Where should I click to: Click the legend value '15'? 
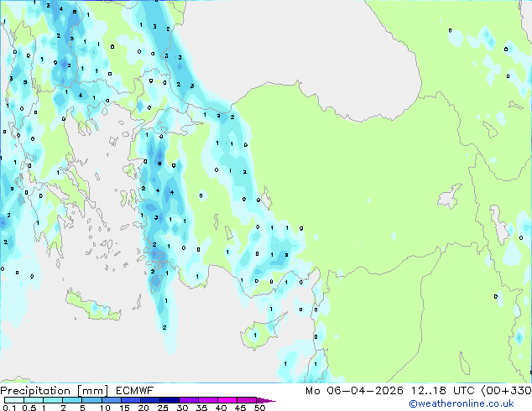click(x=124, y=408)
